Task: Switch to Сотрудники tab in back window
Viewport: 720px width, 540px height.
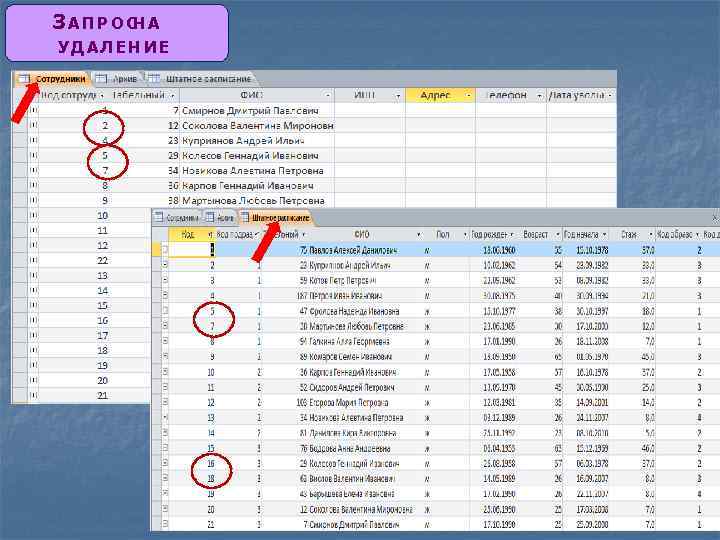Action: (x=52, y=79)
